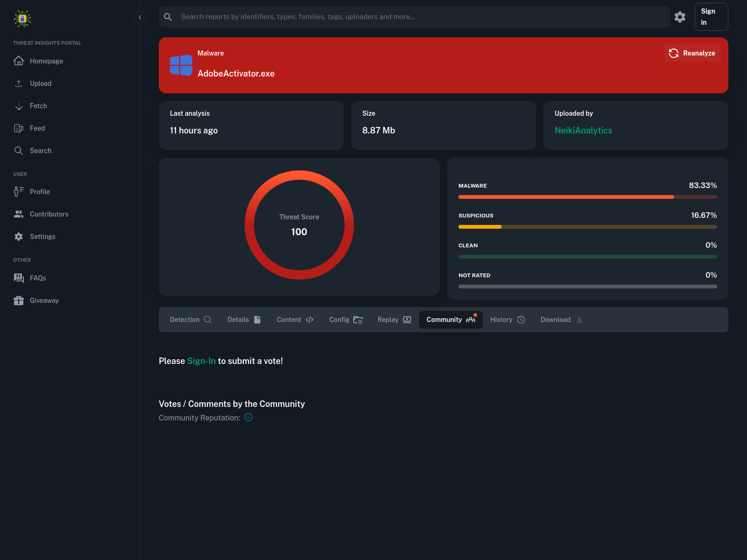Click the magnifier icon in search bar

click(168, 17)
